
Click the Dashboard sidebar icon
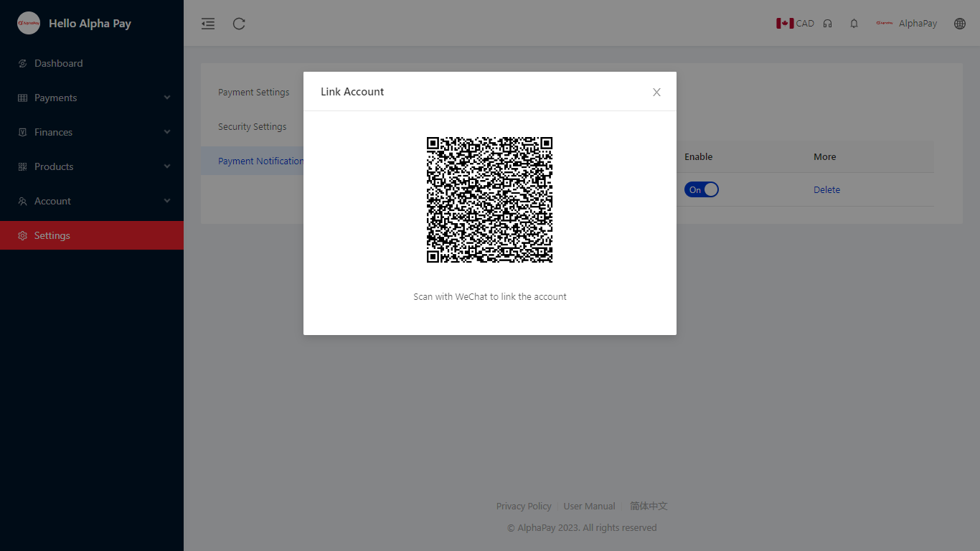pyautogui.click(x=22, y=64)
